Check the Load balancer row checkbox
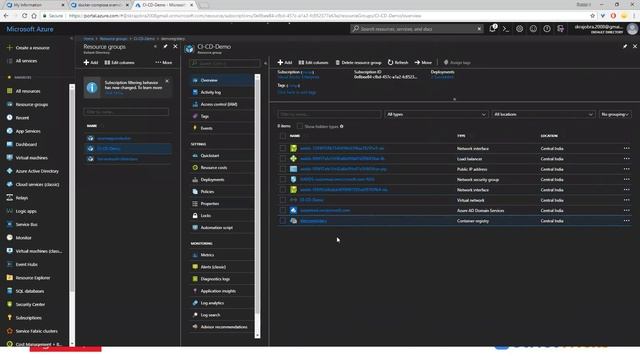640x360 pixels. (283, 159)
